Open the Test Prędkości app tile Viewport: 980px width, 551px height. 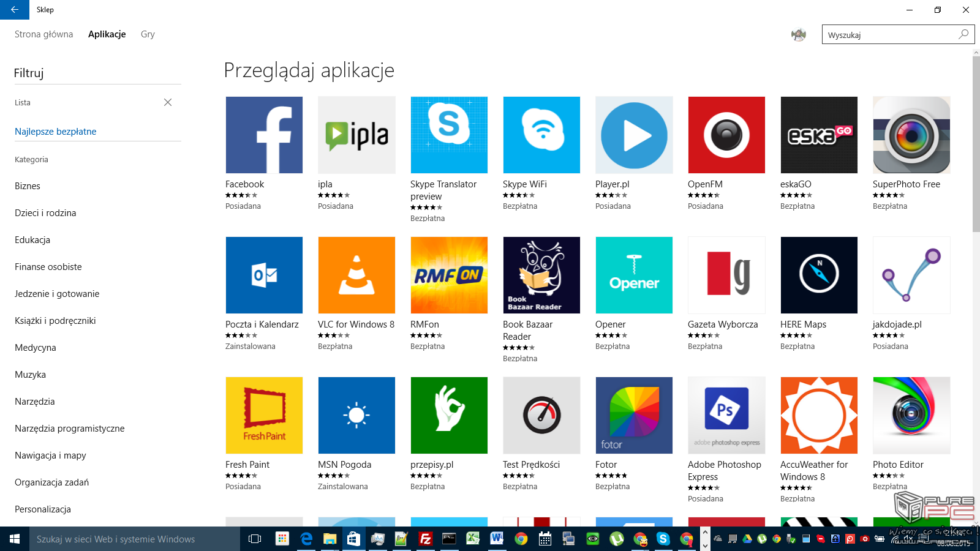tap(541, 415)
